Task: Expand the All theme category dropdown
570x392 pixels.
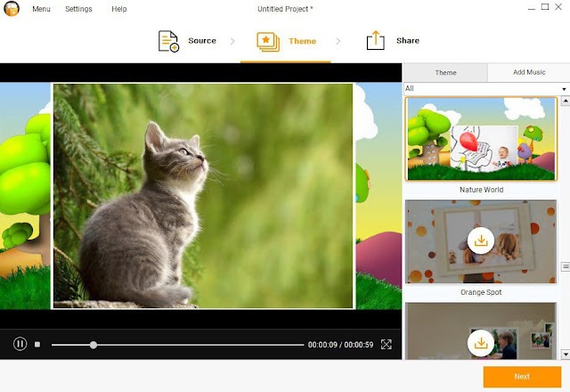Action: 485,88
